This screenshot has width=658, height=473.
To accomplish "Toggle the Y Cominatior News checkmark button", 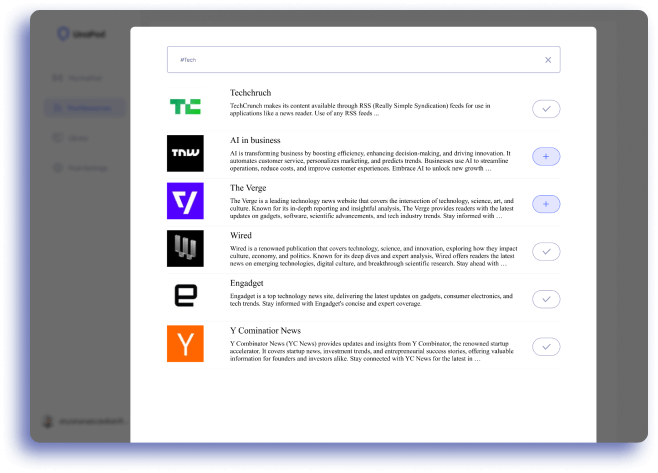I will click(546, 347).
